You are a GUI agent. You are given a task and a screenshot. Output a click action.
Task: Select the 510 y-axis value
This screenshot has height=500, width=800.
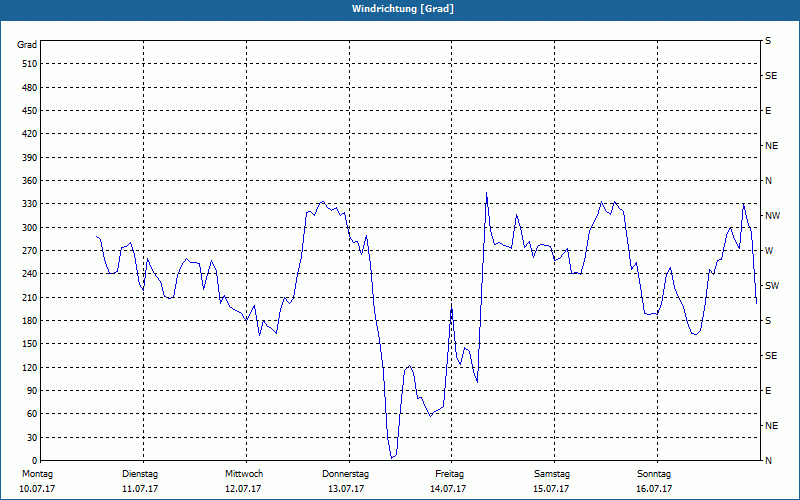tap(30, 64)
